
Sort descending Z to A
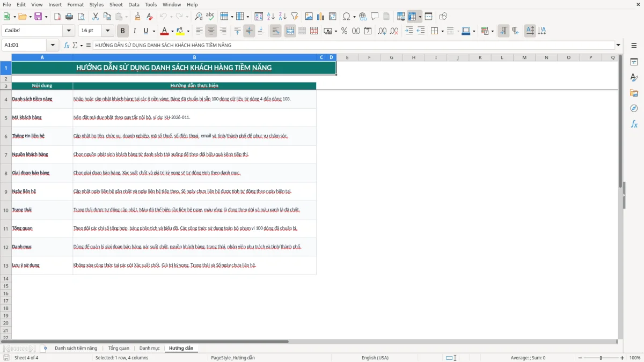(x=282, y=17)
